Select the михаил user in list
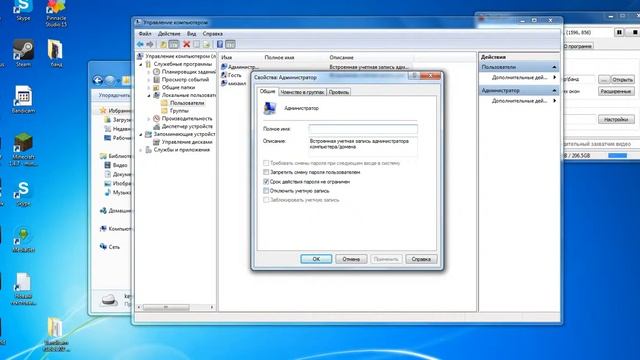Image resolution: width=640 pixels, height=360 pixels. pyautogui.click(x=234, y=83)
